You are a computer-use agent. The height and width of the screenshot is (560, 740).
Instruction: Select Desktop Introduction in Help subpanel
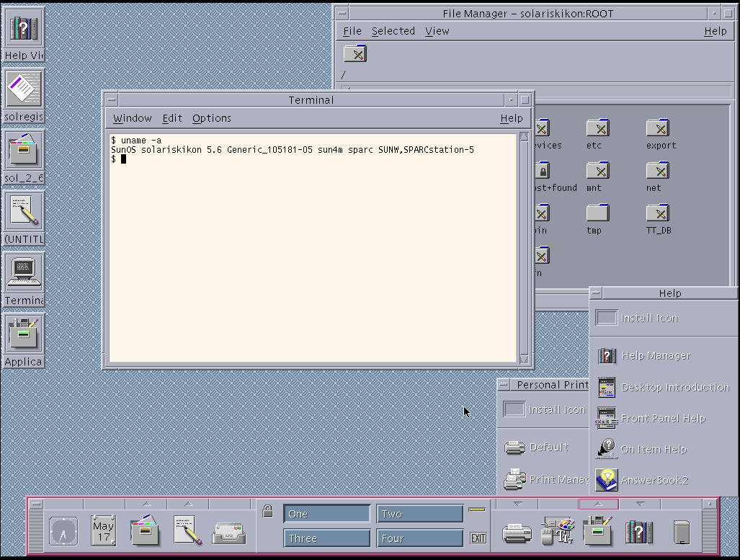[664, 387]
